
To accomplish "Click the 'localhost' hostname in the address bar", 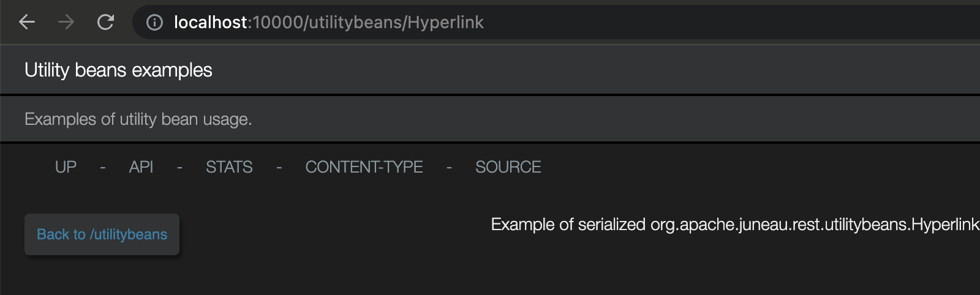I will pyautogui.click(x=209, y=23).
